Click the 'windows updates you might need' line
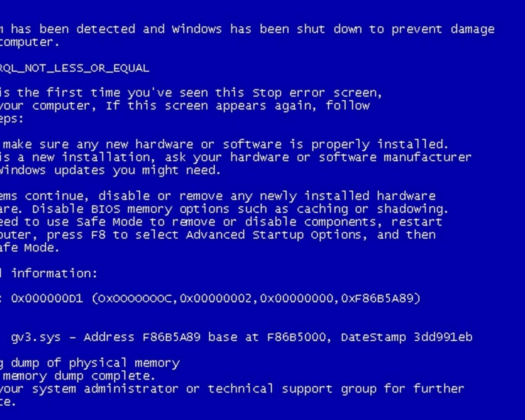This screenshot has width=525, height=420. [110, 170]
